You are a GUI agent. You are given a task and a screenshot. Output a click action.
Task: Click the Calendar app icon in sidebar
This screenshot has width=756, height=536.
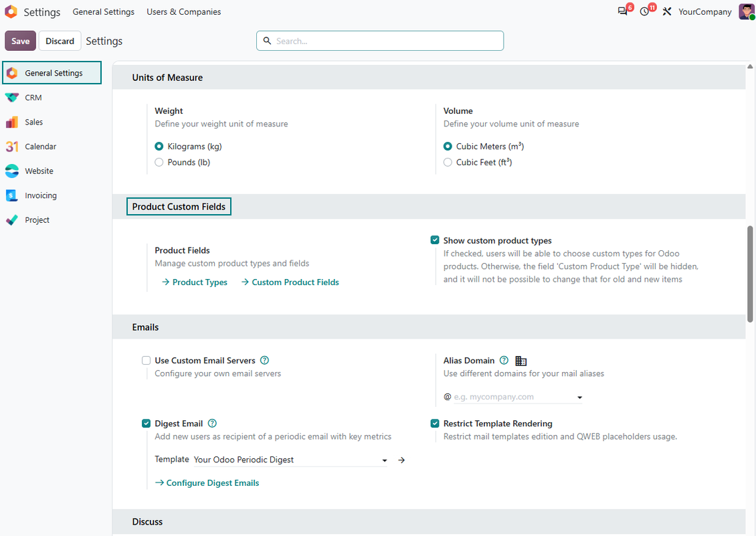12,147
